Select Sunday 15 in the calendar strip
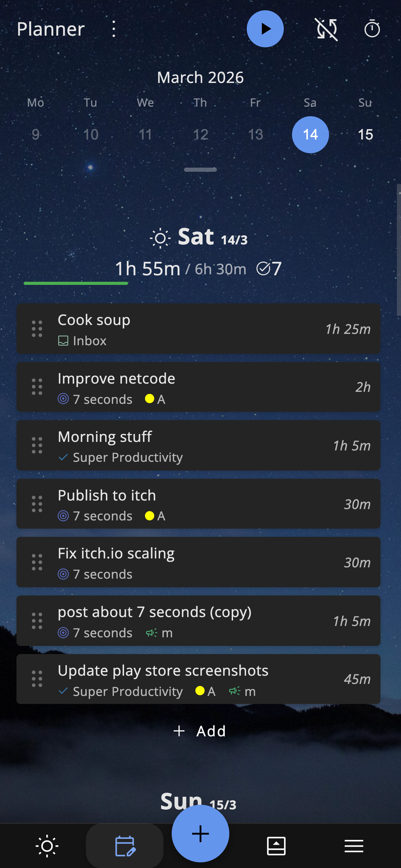Viewport: 401px width, 868px height. (365, 135)
